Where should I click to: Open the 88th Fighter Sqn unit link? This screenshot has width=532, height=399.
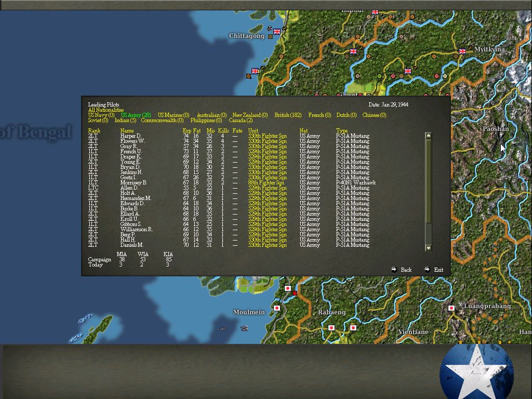point(266,182)
